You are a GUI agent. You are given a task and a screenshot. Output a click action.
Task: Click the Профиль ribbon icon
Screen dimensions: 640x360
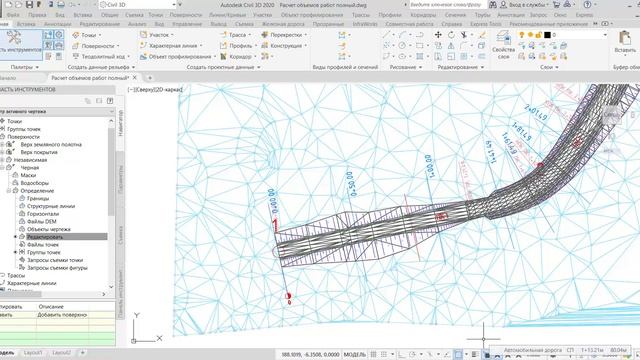click(223, 45)
